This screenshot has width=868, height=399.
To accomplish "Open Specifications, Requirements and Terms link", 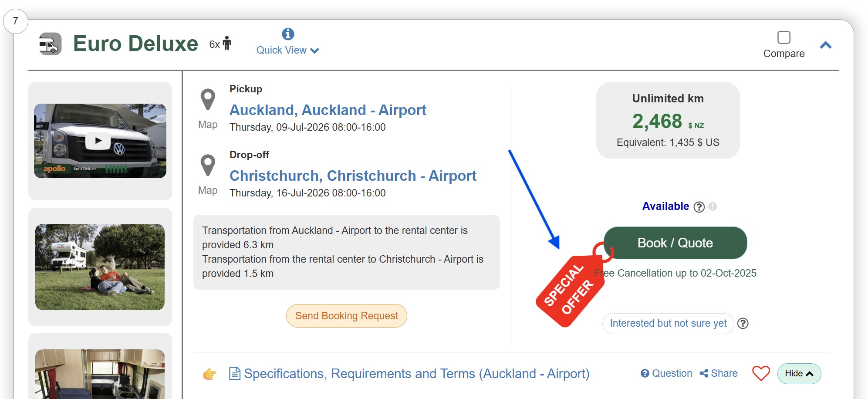I will (x=416, y=374).
